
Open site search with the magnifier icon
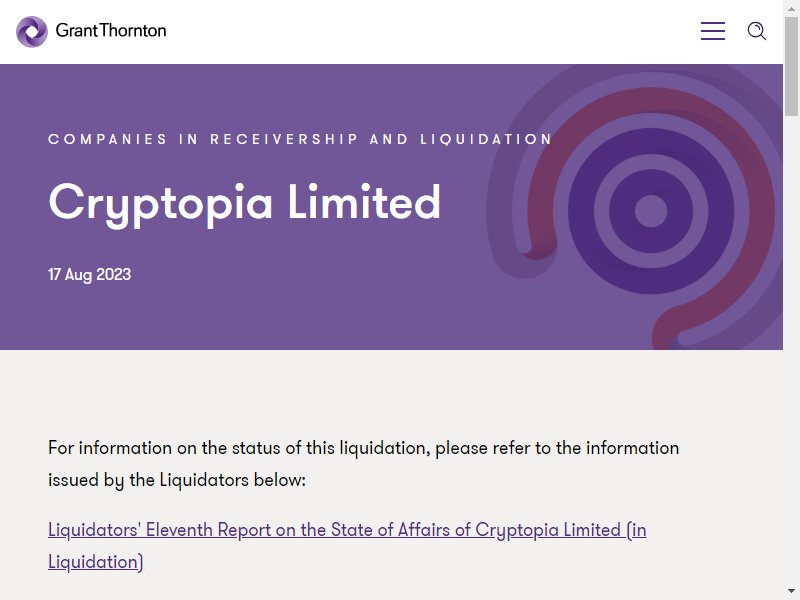tap(757, 31)
